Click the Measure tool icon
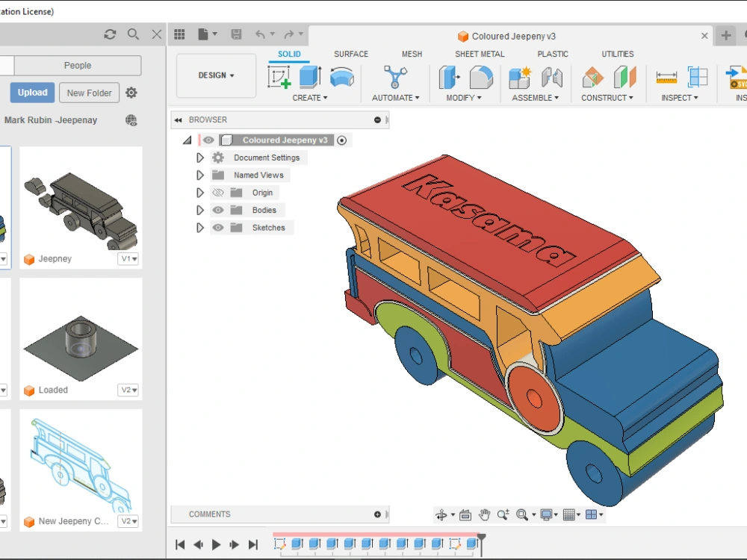Screen dimensions: 747x560 click(x=666, y=77)
